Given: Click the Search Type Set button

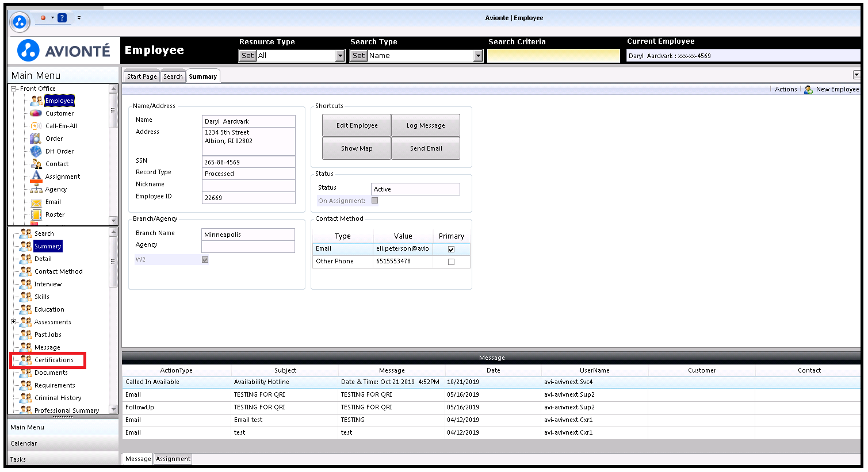Looking at the screenshot, I should tap(358, 56).
